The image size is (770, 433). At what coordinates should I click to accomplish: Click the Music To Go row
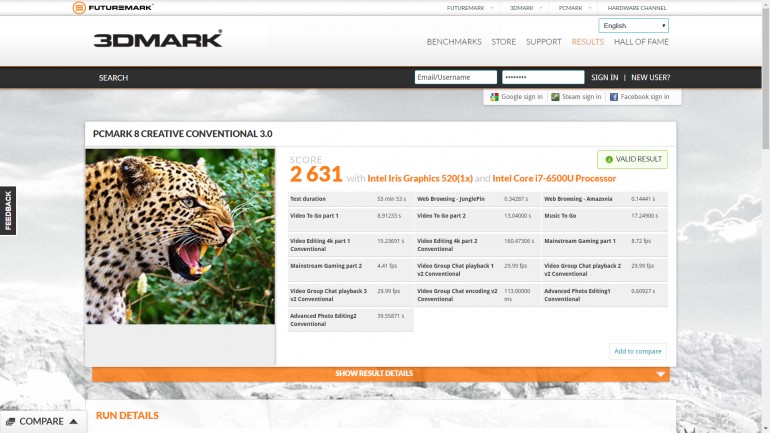click(x=605, y=219)
